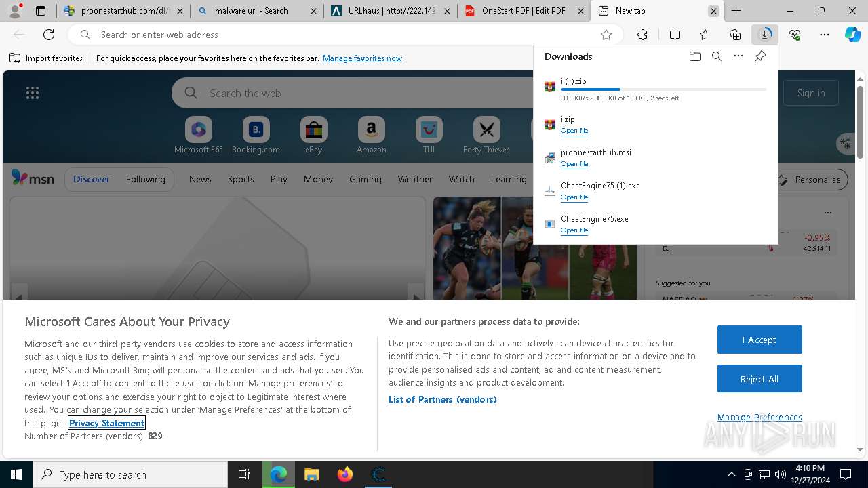Open Browser essentials icon

(795, 35)
